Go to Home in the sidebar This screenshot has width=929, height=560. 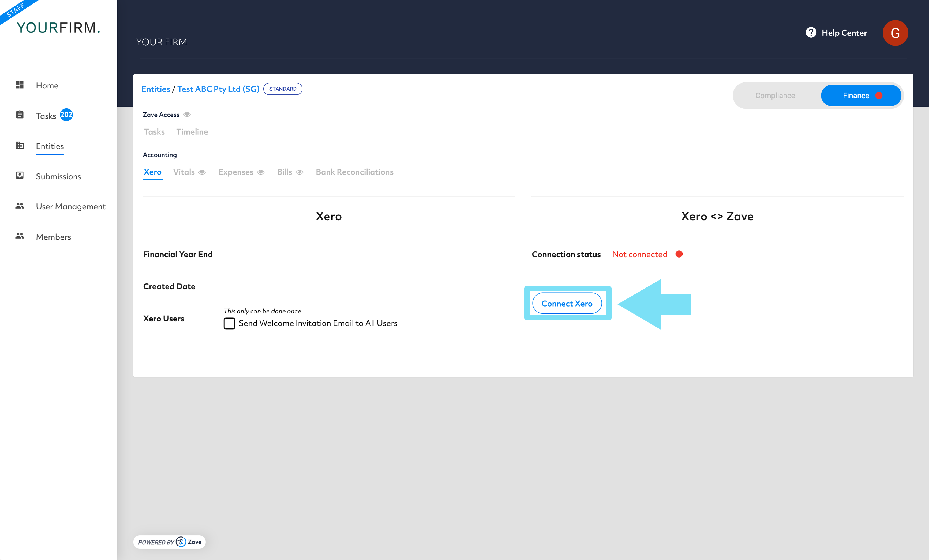tap(47, 86)
